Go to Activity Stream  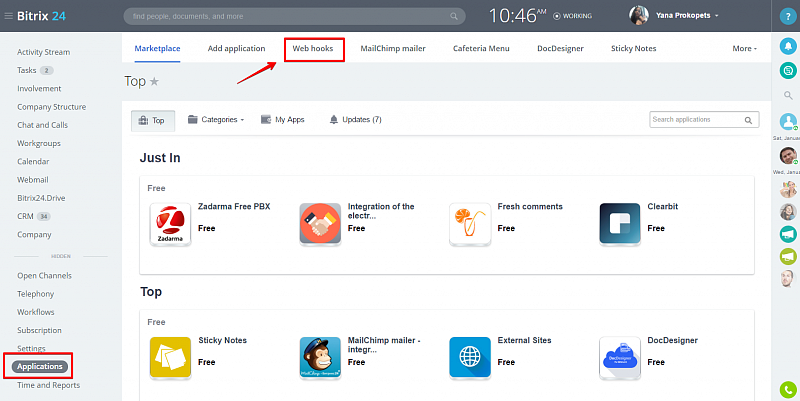(x=43, y=52)
